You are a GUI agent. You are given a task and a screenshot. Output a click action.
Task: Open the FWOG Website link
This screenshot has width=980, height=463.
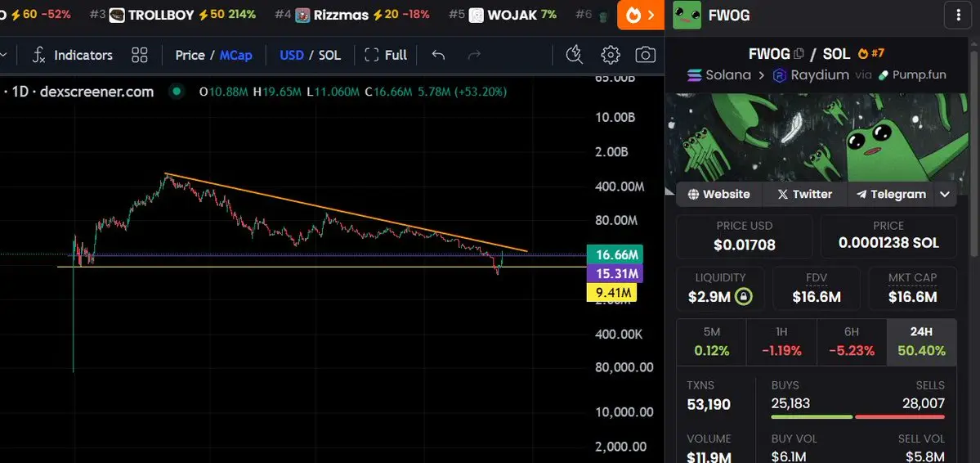718,194
